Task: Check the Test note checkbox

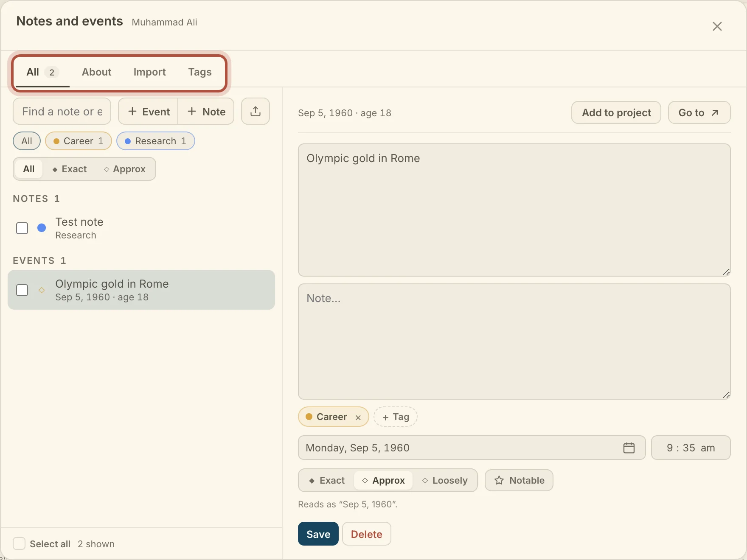Action: [22, 228]
